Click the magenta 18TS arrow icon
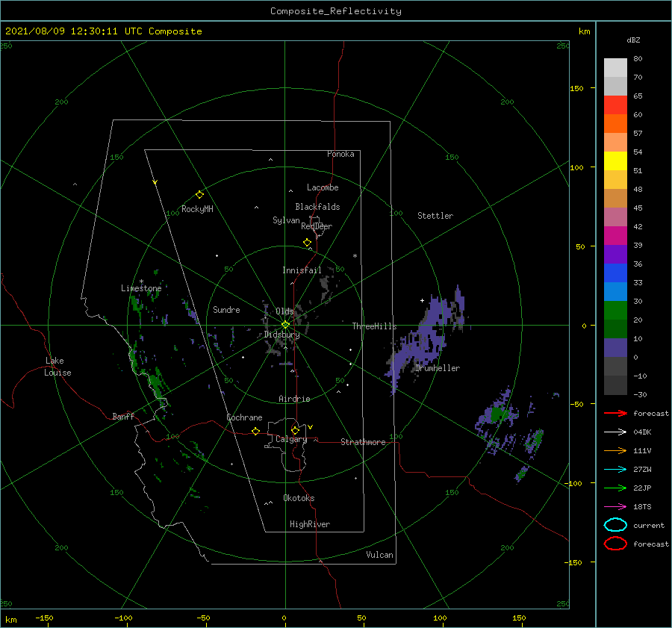The height and width of the screenshot is (628, 672). point(615,507)
